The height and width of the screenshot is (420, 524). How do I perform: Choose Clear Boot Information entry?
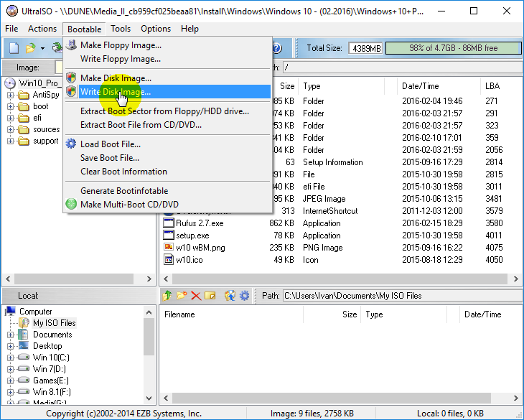tap(168, 172)
